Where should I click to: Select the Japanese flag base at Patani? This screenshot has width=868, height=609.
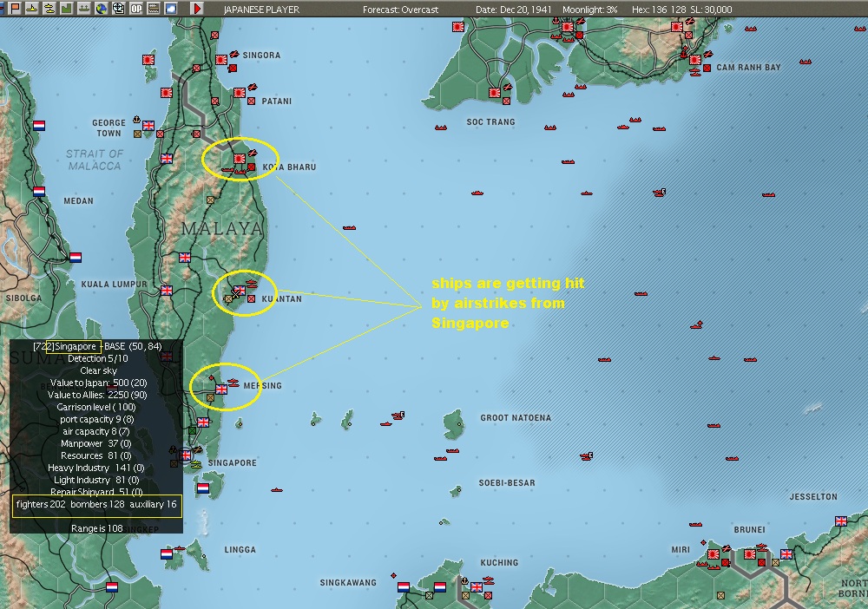240,92
